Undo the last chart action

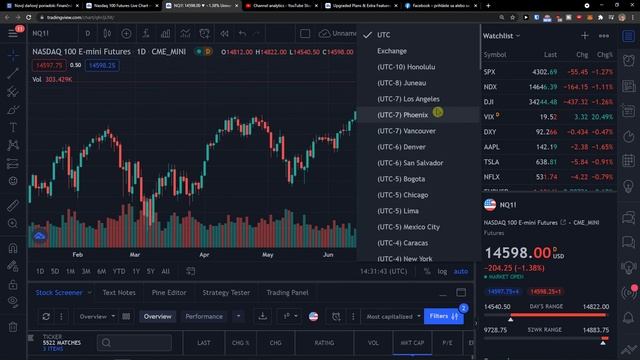coord(242,33)
